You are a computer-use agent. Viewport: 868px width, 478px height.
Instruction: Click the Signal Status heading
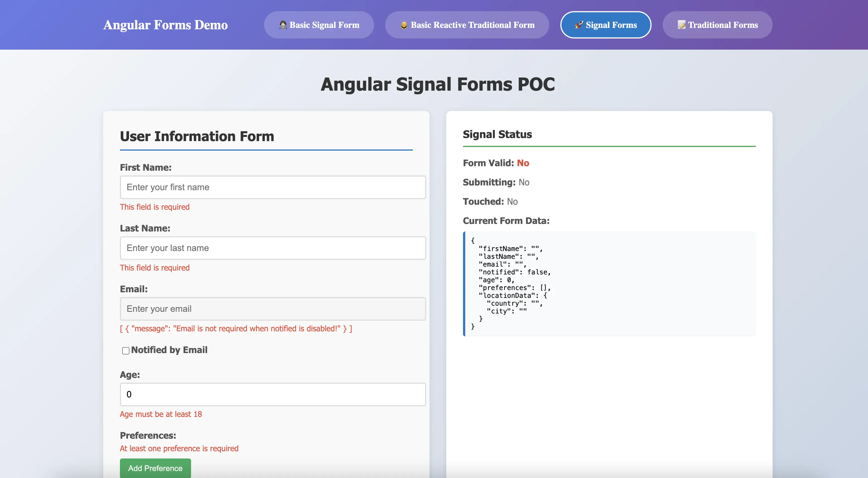pyautogui.click(x=497, y=134)
